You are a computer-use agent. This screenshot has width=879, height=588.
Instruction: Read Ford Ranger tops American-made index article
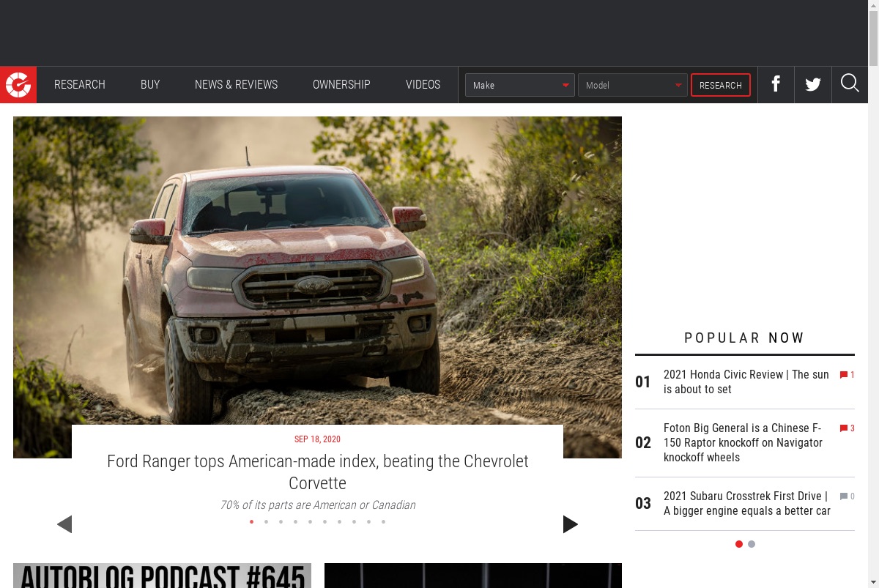pyautogui.click(x=317, y=472)
